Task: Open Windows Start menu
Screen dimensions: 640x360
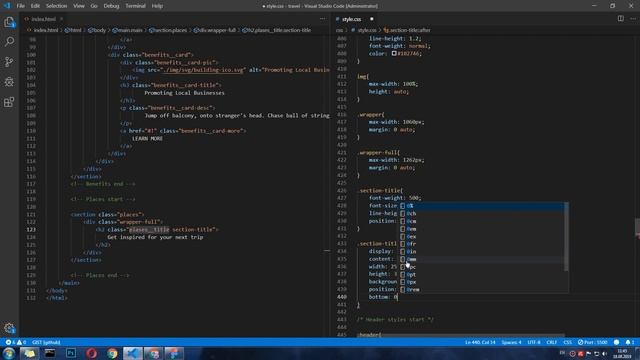Action: (x=9, y=353)
